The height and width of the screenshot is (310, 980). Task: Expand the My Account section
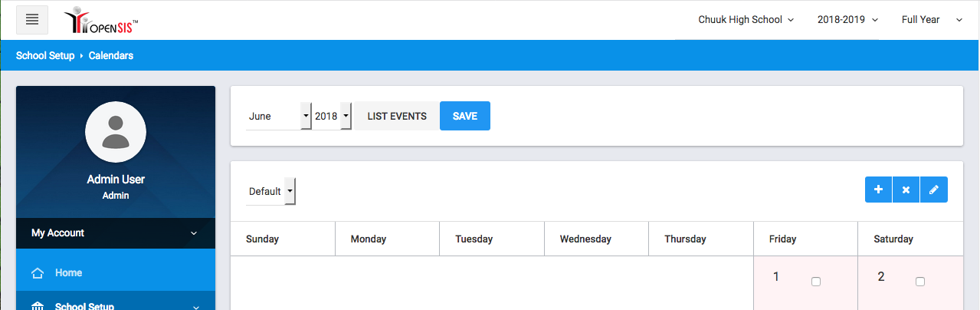pyautogui.click(x=115, y=233)
